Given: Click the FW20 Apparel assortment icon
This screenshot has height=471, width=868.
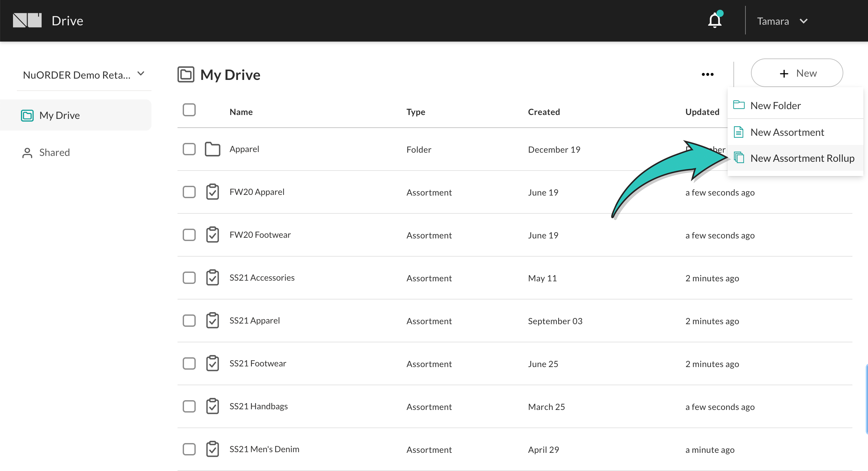Looking at the screenshot, I should coord(213,192).
